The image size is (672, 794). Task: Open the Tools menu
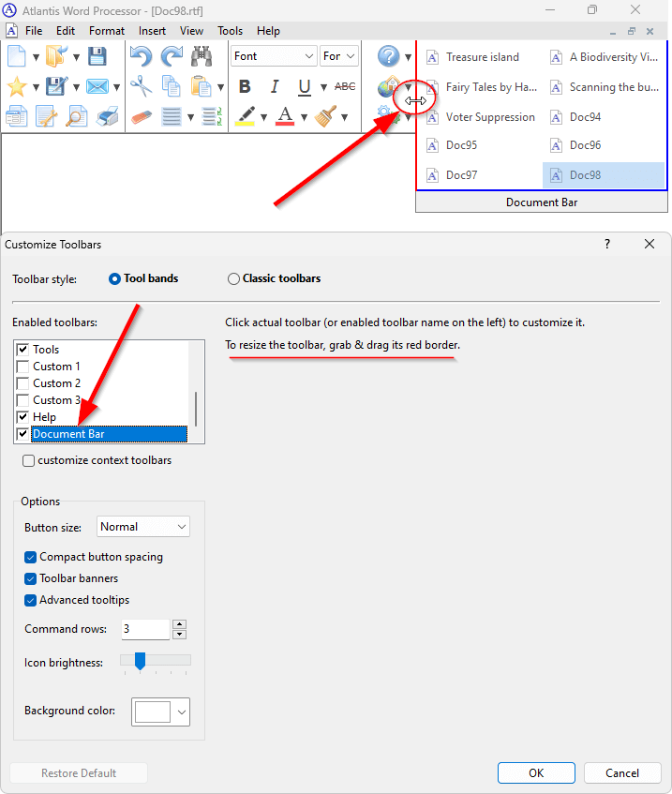point(230,31)
